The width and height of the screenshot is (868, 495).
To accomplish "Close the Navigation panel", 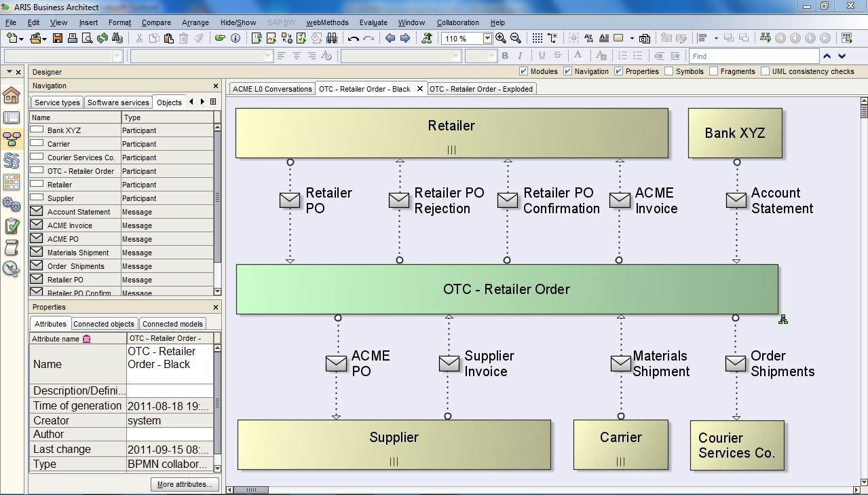I will pyautogui.click(x=216, y=86).
